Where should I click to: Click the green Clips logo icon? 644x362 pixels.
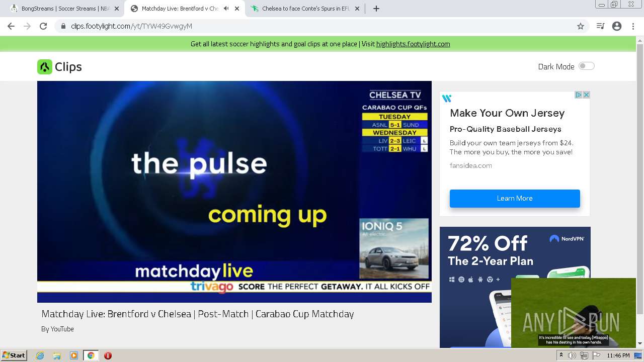pos(45,67)
